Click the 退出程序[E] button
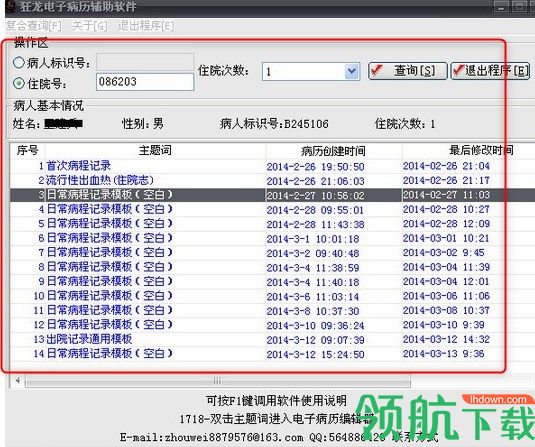The width and height of the screenshot is (535, 447). click(x=490, y=71)
